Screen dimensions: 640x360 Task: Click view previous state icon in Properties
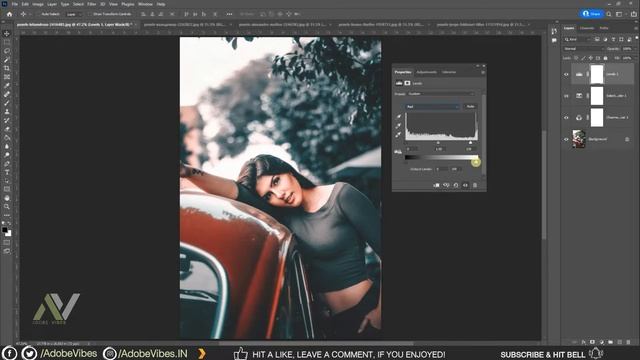coord(446,185)
